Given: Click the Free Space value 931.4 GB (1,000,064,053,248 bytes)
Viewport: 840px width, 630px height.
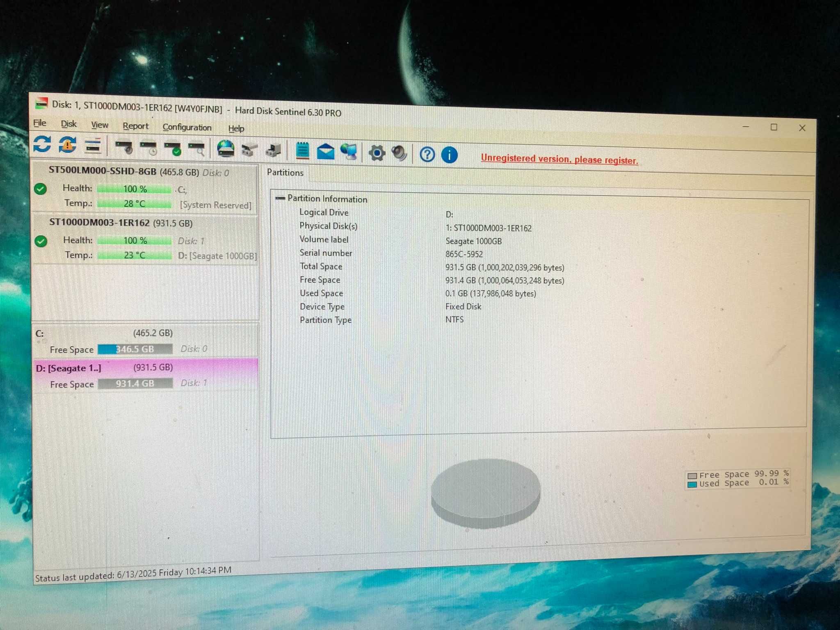Looking at the screenshot, I should point(505,281).
